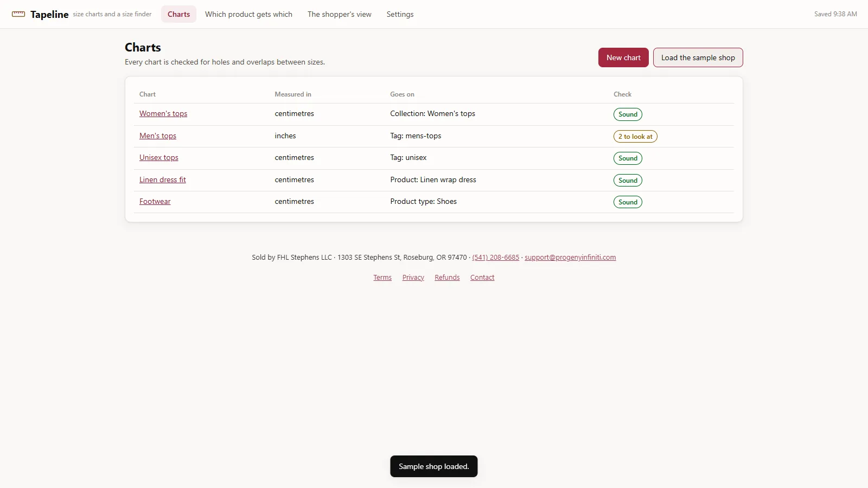Screen dimensions: 868x488
Task: Click the Tapeline ruler logo icon
Action: pyautogui.click(x=18, y=14)
